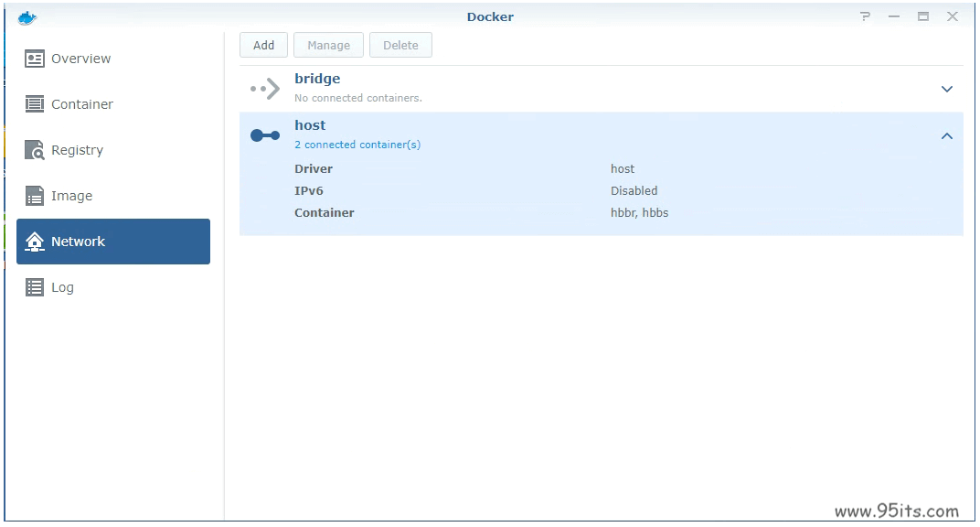This screenshot has width=980, height=527.
Task: Click the Delete button
Action: 400,45
